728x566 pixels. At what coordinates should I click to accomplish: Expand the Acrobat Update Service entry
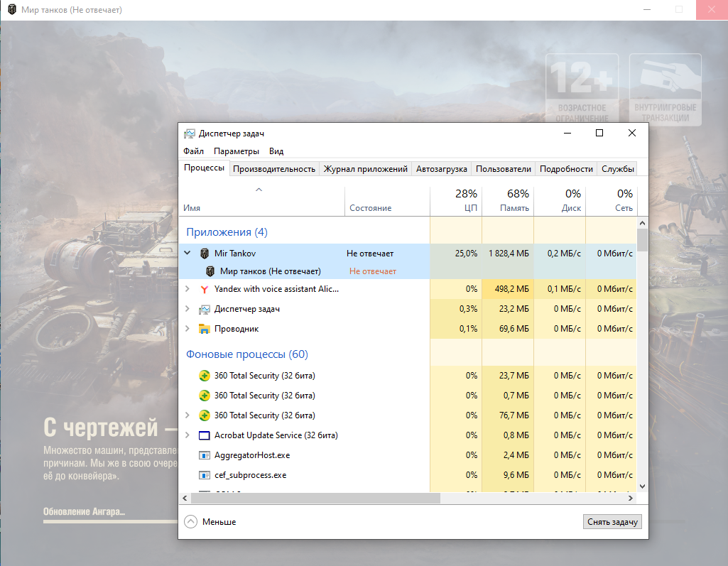tap(187, 435)
